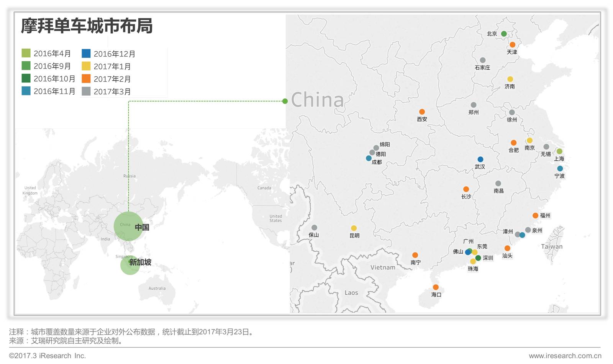Select the 2016年9月 legend color swatch
Screen dimensions: 613x364
26,66
